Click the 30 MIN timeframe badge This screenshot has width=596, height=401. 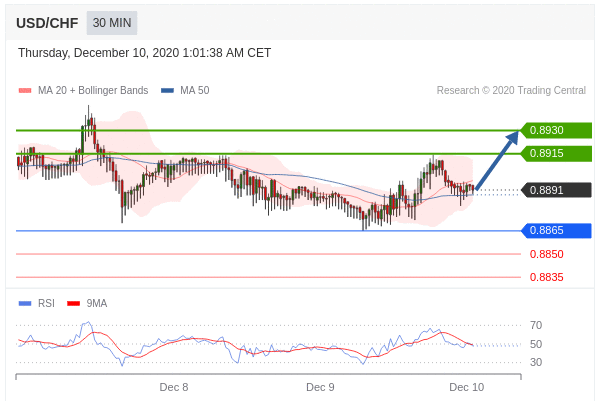(112, 23)
